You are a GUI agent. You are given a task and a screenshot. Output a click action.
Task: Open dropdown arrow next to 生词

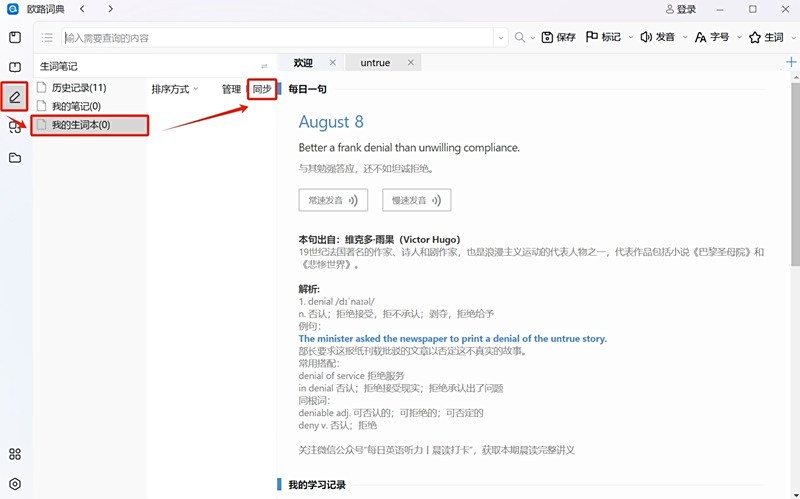(x=793, y=37)
